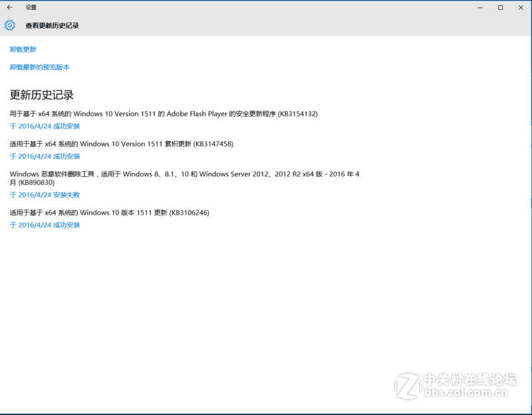Screen dimensions: 532x415
Task: Open the settings gear icon
Action: click(x=10, y=25)
